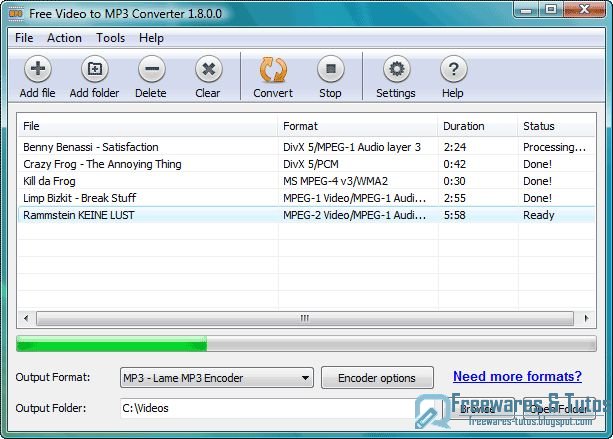Image resolution: width=613 pixels, height=439 pixels.
Task: Click the Delete minus icon
Action: [152, 69]
